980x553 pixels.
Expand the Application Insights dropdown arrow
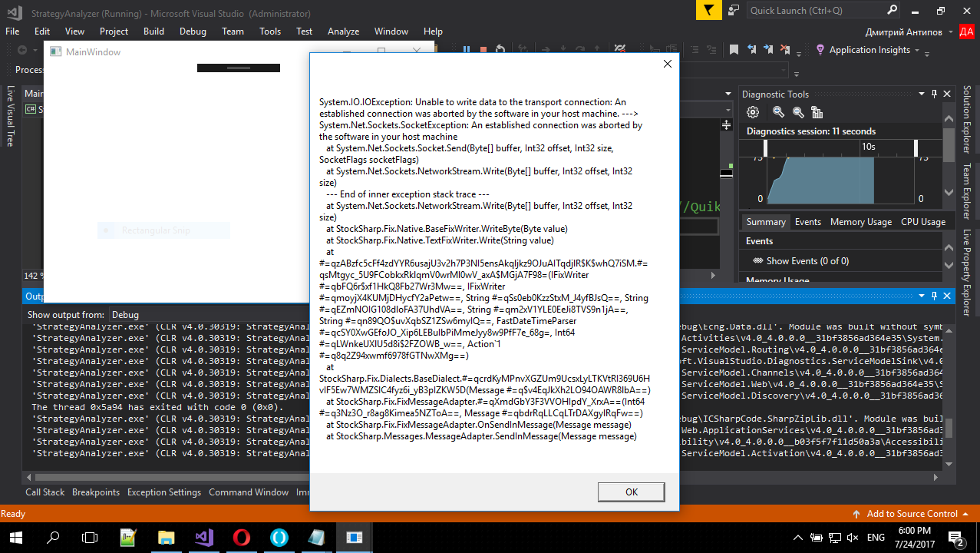click(916, 51)
